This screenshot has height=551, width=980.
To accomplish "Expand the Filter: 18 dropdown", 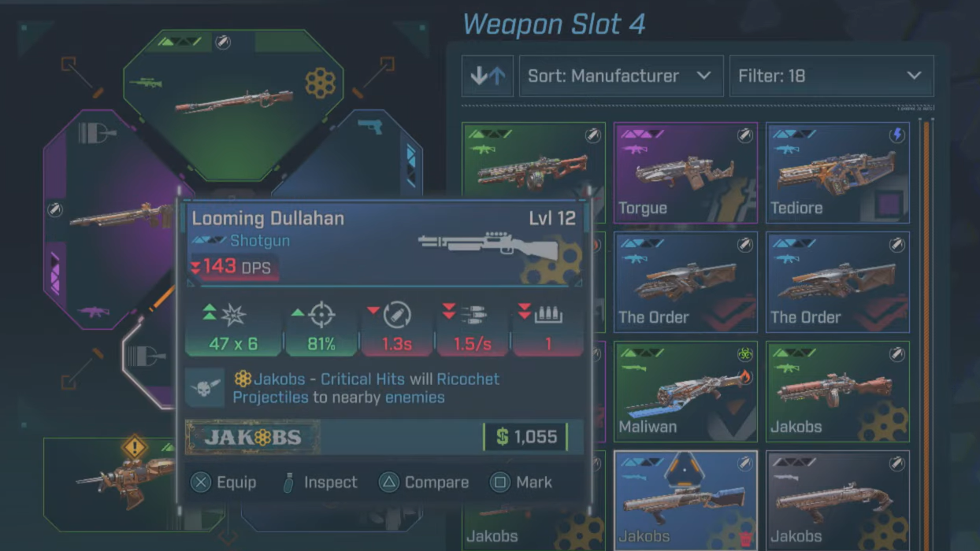I will [831, 76].
